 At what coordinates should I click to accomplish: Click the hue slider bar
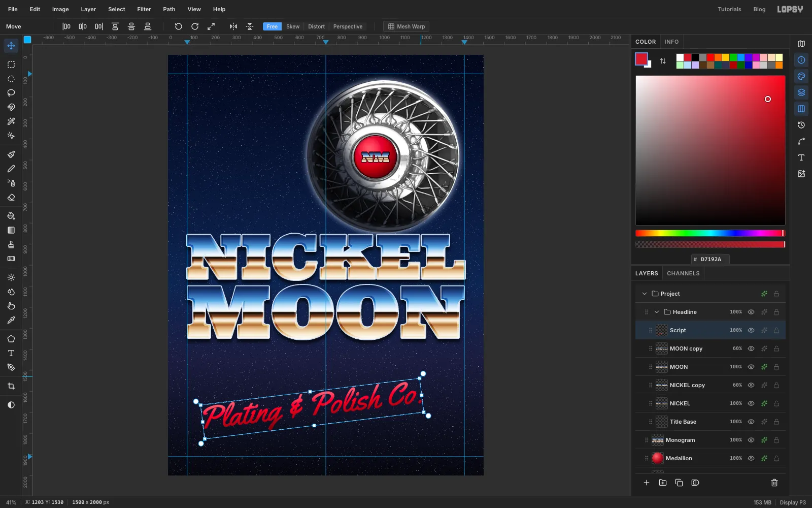[710, 233]
